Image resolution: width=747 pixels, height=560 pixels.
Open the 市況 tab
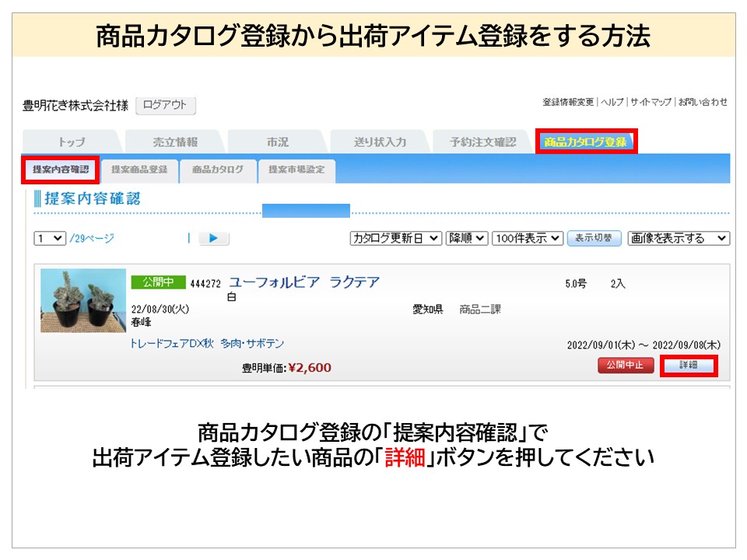click(x=277, y=142)
